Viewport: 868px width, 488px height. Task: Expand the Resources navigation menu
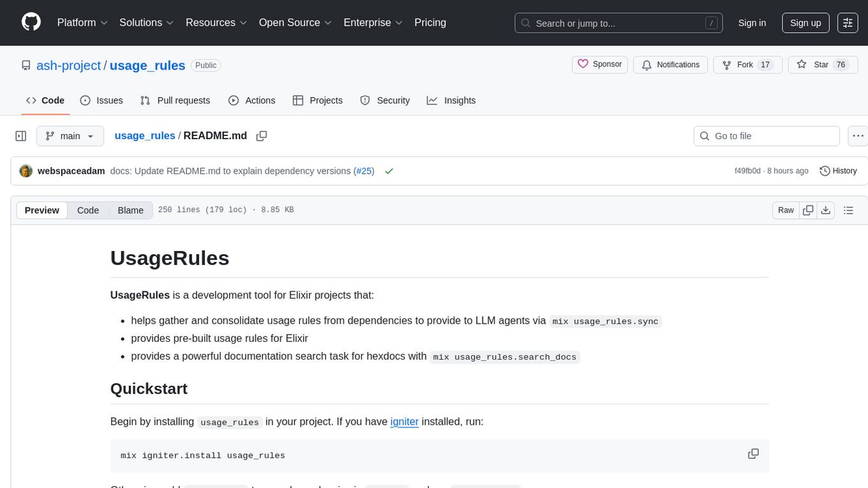[216, 22]
